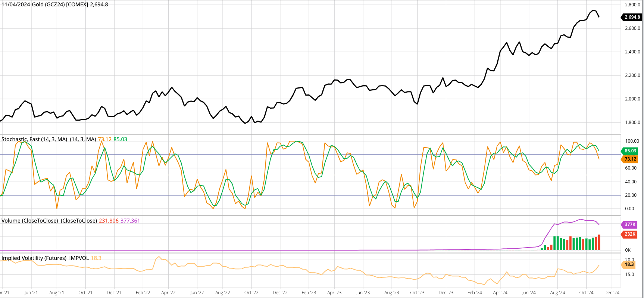Click the green 85.03 stochastic value tag
The image size is (644, 298).
(x=630, y=151)
